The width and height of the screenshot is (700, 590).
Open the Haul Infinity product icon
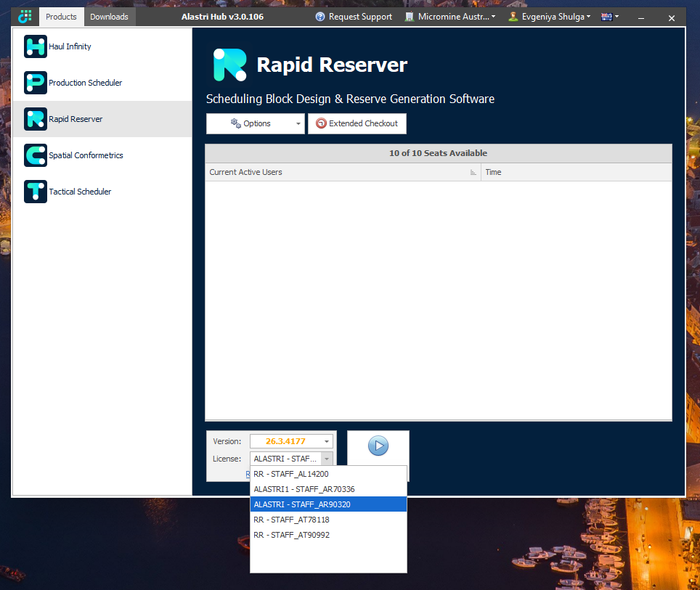pos(36,46)
